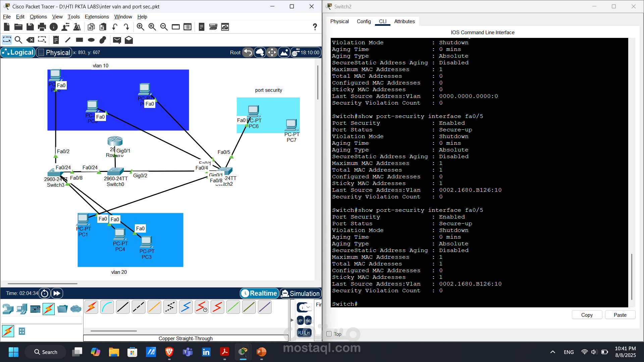Click the Copy button below CLI
644x362 pixels.
pos(587,315)
